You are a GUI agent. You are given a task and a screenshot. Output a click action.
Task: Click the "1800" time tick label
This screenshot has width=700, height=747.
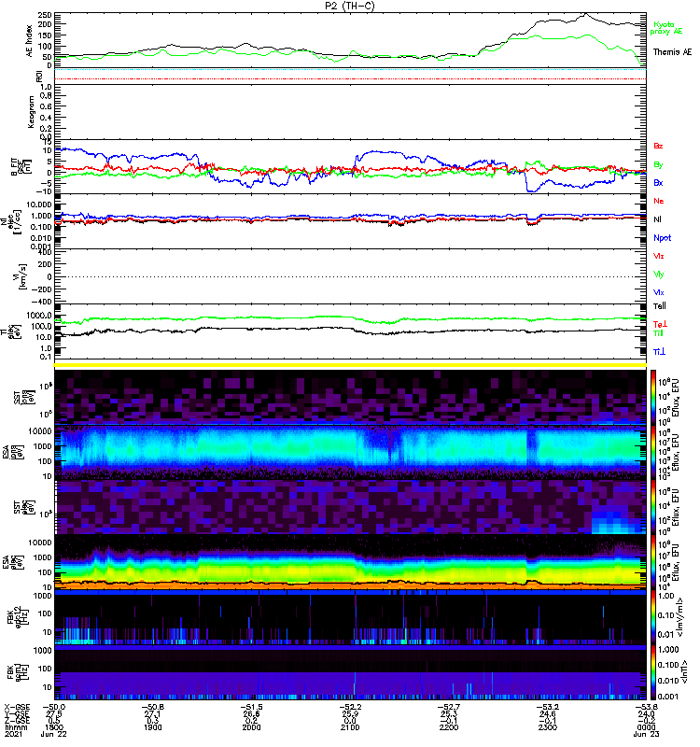click(x=54, y=727)
